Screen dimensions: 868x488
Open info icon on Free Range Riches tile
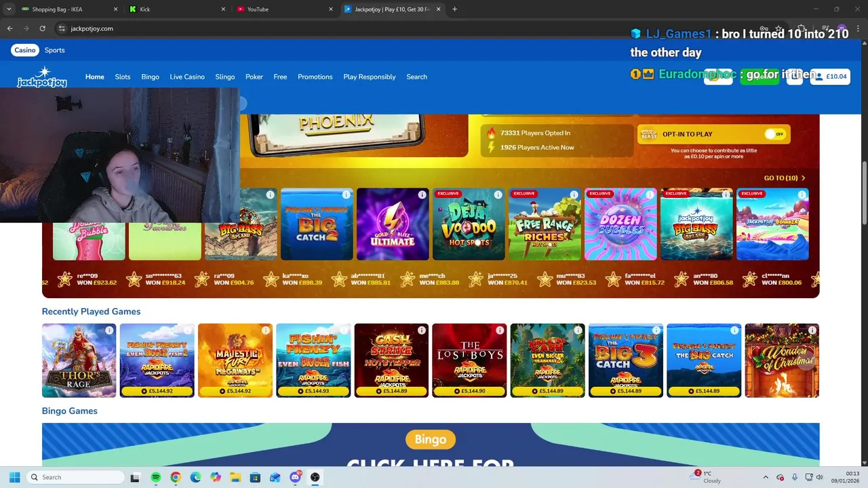point(574,195)
